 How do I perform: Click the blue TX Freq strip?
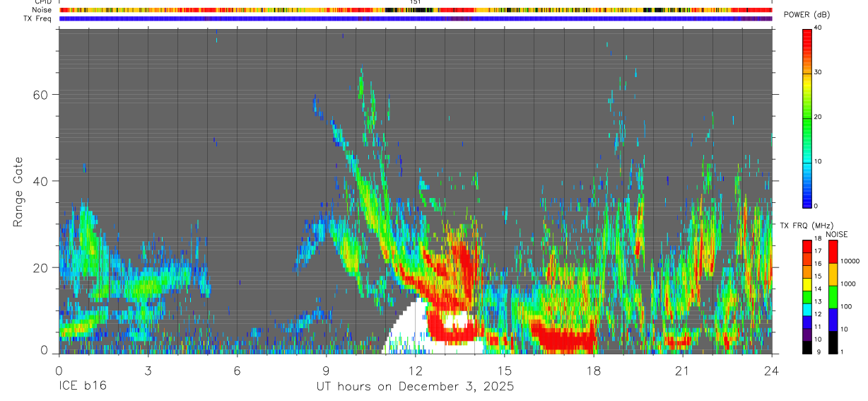tap(416, 18)
